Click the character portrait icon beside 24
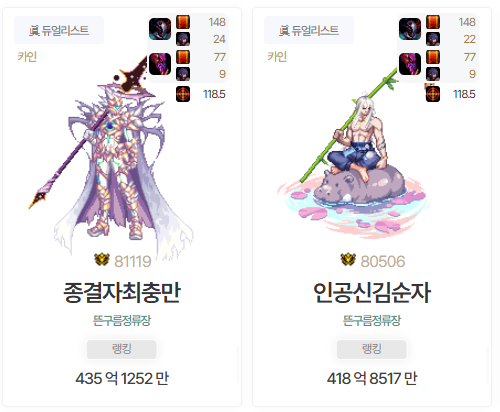The width and height of the screenshot is (500, 412). click(x=183, y=39)
